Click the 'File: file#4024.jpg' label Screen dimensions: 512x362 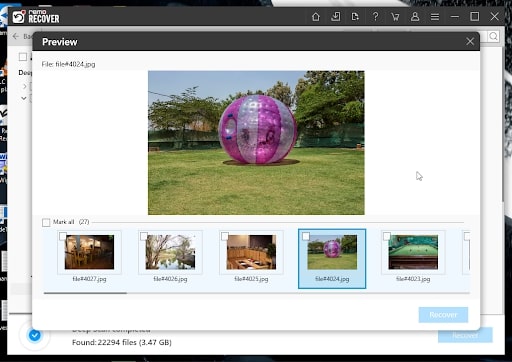[68, 64]
